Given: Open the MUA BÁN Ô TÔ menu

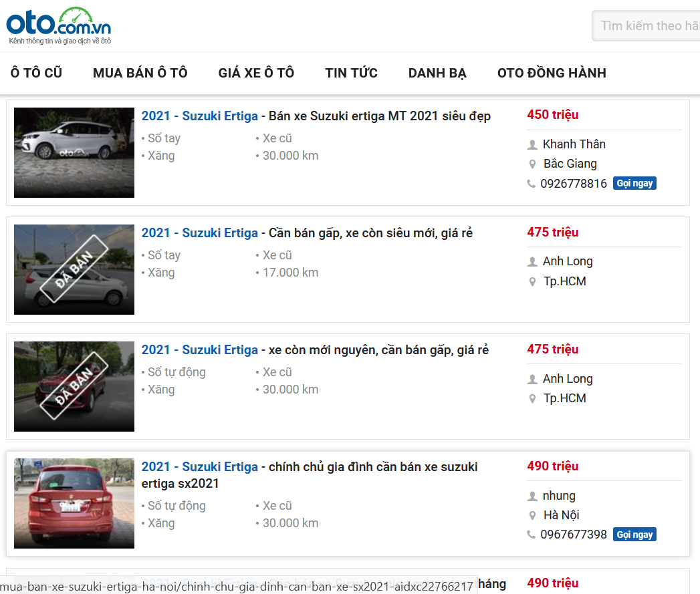Looking at the screenshot, I should (140, 73).
